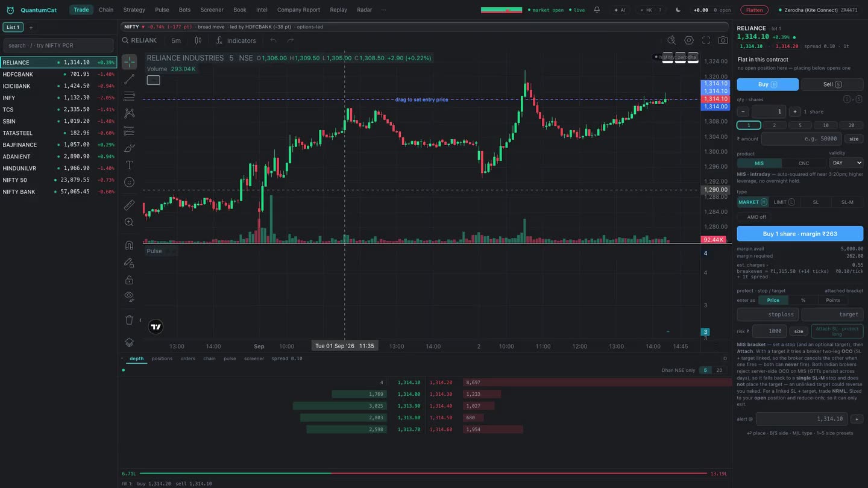Switch to the positions bottom tab
This screenshot has width=868, height=488.
pyautogui.click(x=162, y=358)
